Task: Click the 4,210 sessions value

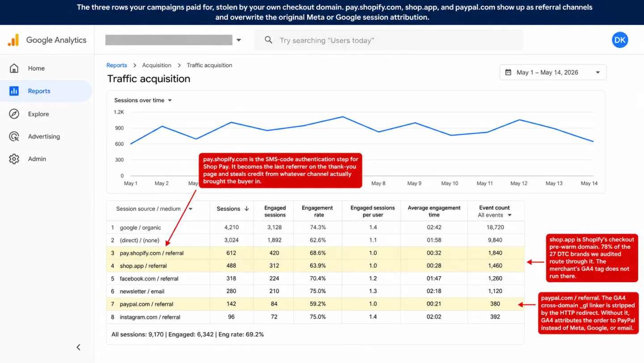Action: click(231, 227)
